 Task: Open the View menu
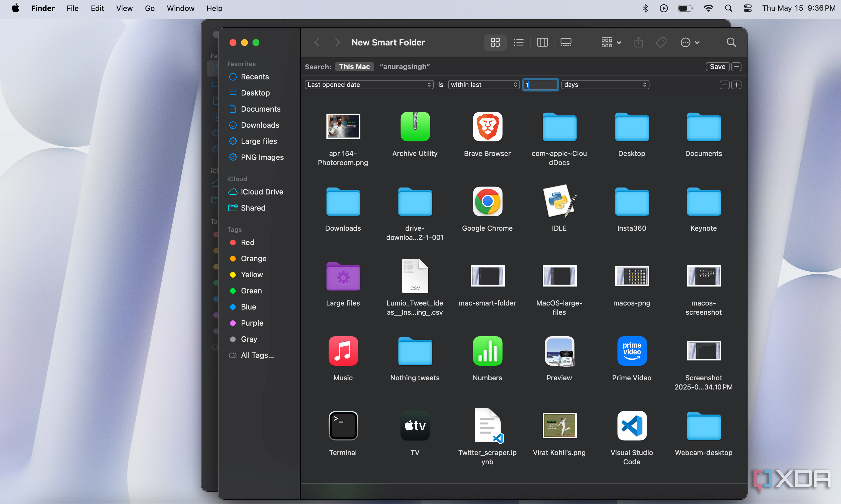124,8
